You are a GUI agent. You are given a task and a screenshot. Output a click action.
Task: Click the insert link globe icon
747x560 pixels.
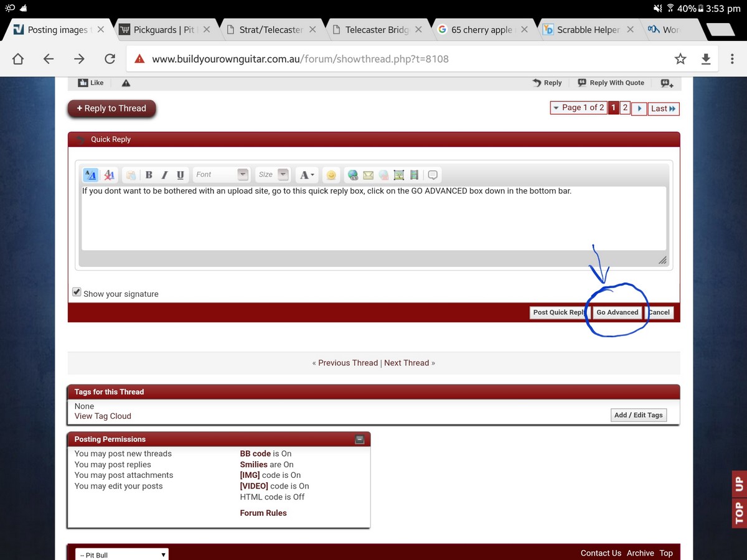point(353,175)
